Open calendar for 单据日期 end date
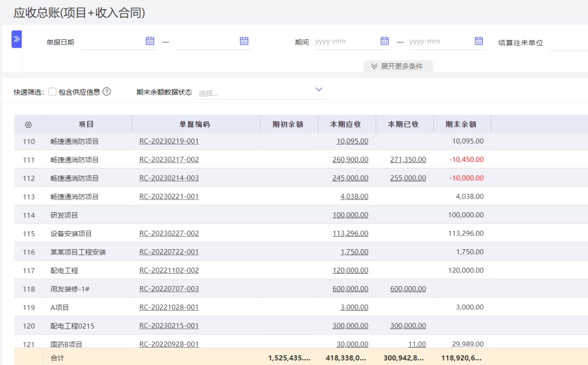Viewport: 588px width, 365px height. pyautogui.click(x=244, y=41)
